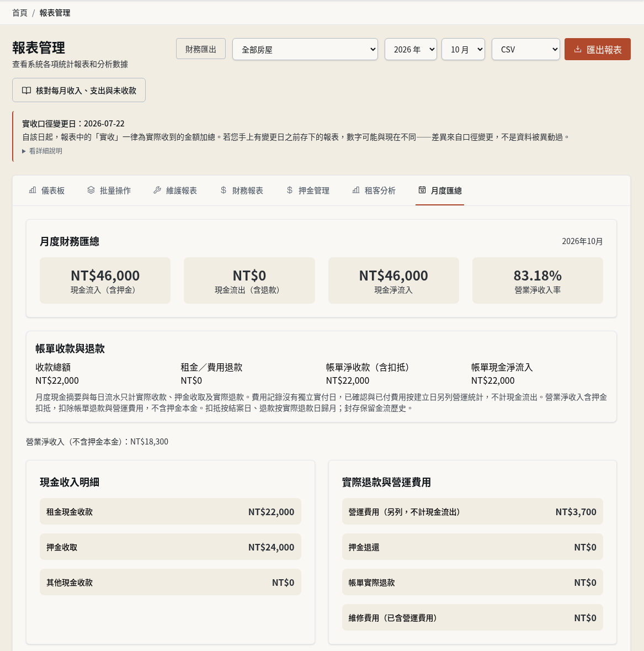Click the 財務匯出 button
The image size is (644, 651).
(201, 49)
